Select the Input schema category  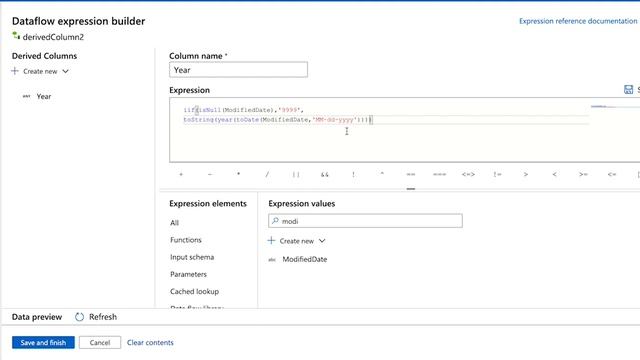click(x=192, y=257)
